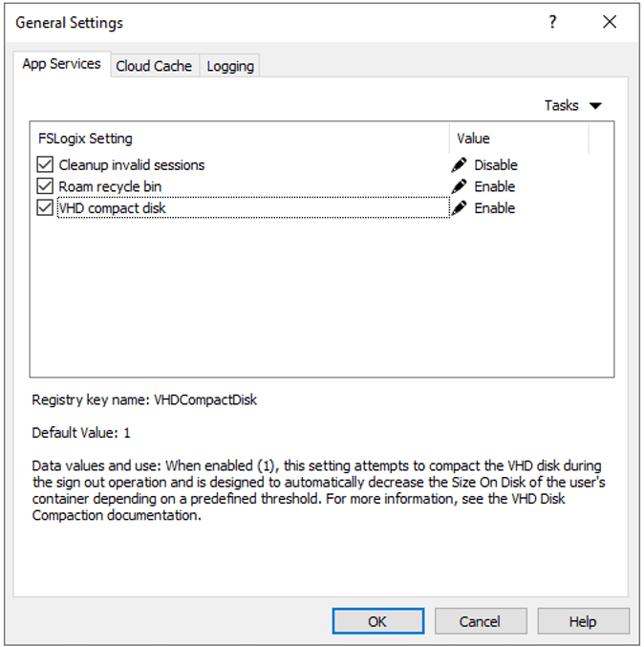This screenshot has height=647, width=644.
Task: Close the General Settings dialog
Action: (610, 22)
